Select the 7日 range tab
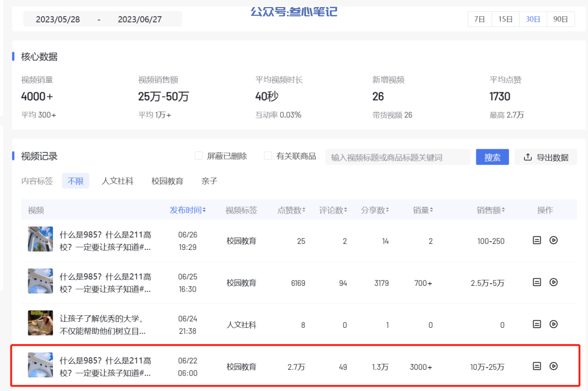 click(x=480, y=19)
